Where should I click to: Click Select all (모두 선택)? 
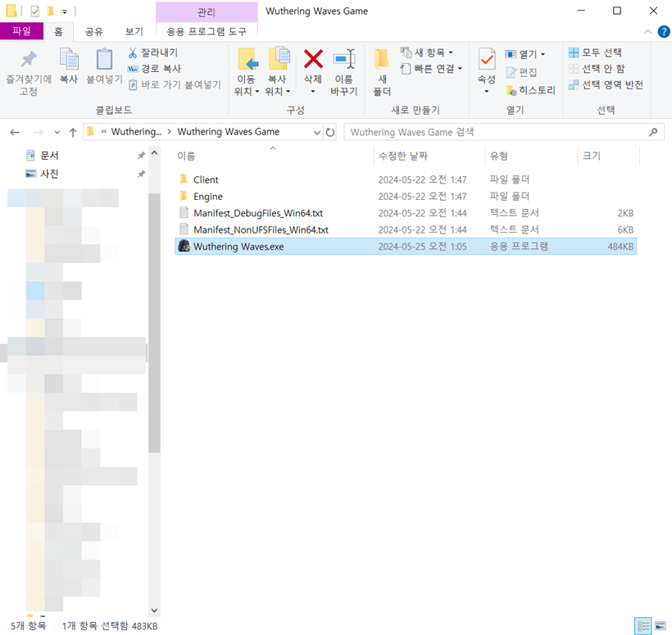[x=595, y=52]
